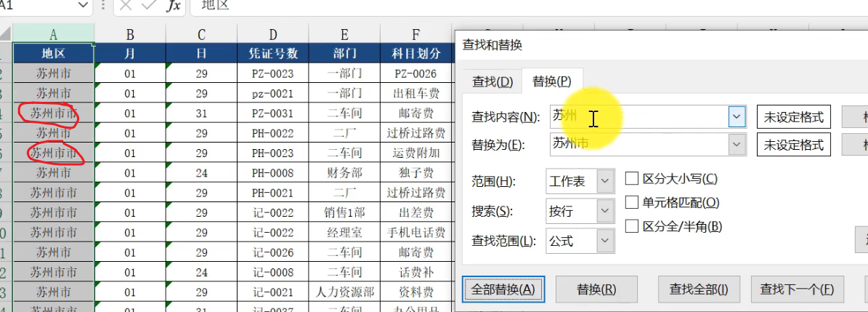Click the 凭证号数 header cell

pyautogui.click(x=273, y=54)
